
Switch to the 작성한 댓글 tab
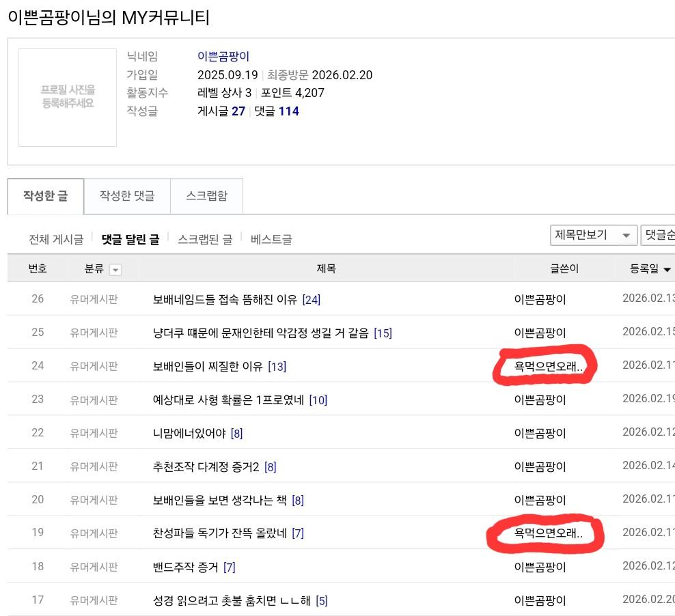[126, 196]
